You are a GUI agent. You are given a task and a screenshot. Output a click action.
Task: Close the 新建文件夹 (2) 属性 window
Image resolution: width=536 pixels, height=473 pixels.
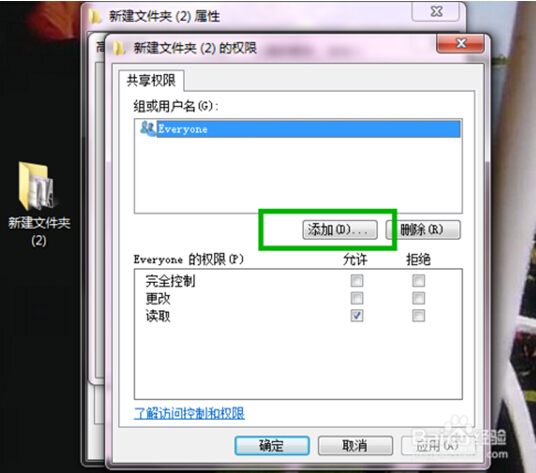coord(436,12)
